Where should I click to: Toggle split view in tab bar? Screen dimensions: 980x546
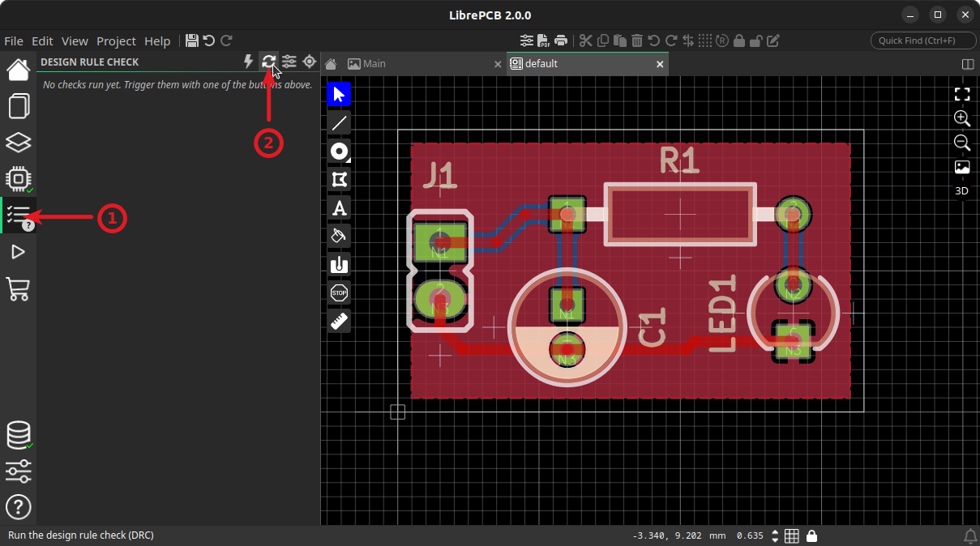(x=967, y=64)
